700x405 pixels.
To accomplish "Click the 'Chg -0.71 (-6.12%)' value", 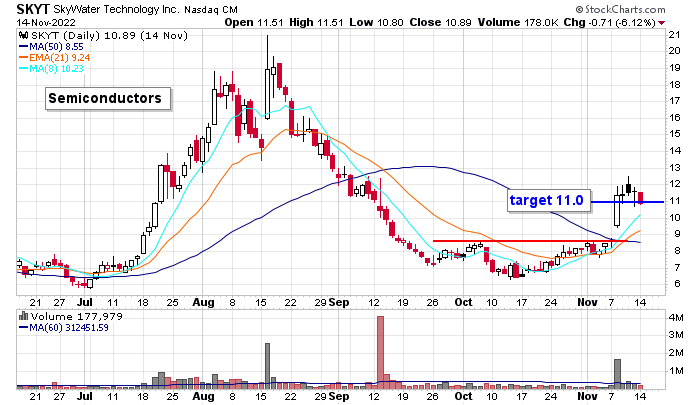I will coord(609,22).
